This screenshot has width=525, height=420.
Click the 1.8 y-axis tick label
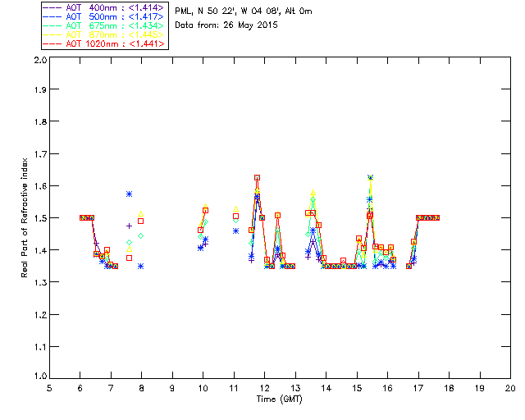(40, 121)
